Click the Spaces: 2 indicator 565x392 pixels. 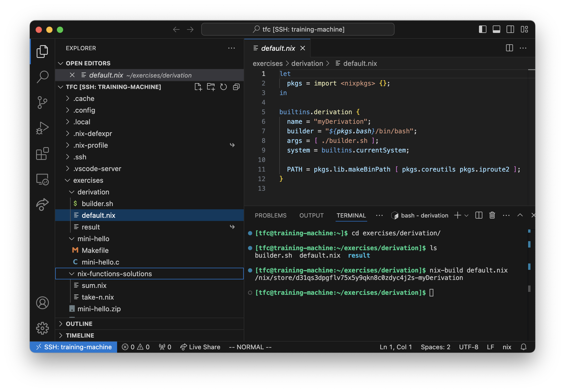click(435, 347)
